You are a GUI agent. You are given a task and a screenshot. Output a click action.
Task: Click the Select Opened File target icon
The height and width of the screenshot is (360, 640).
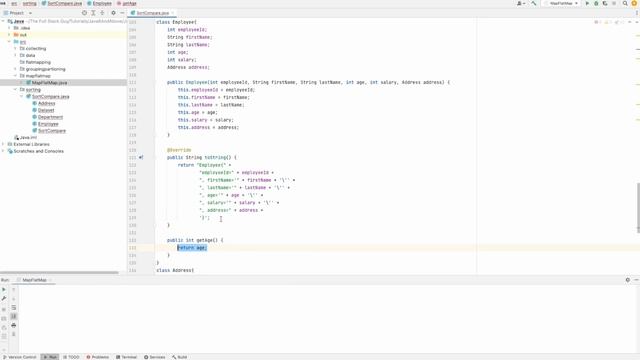(84, 13)
